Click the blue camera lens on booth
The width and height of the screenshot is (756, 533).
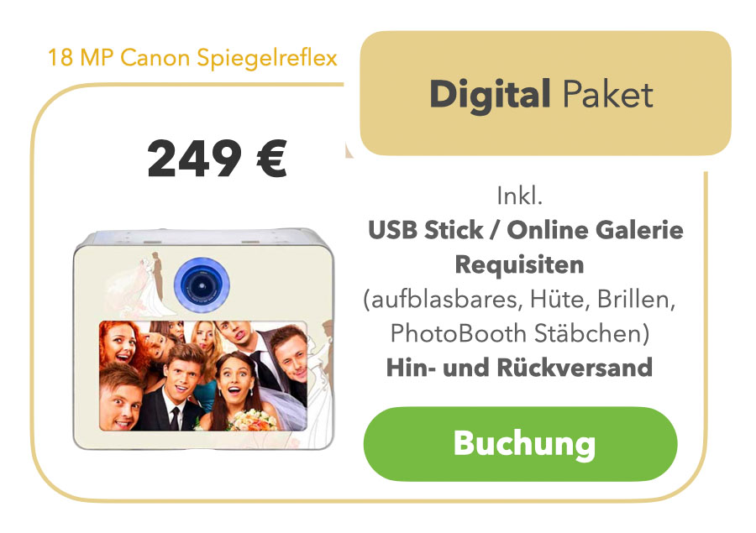202,285
